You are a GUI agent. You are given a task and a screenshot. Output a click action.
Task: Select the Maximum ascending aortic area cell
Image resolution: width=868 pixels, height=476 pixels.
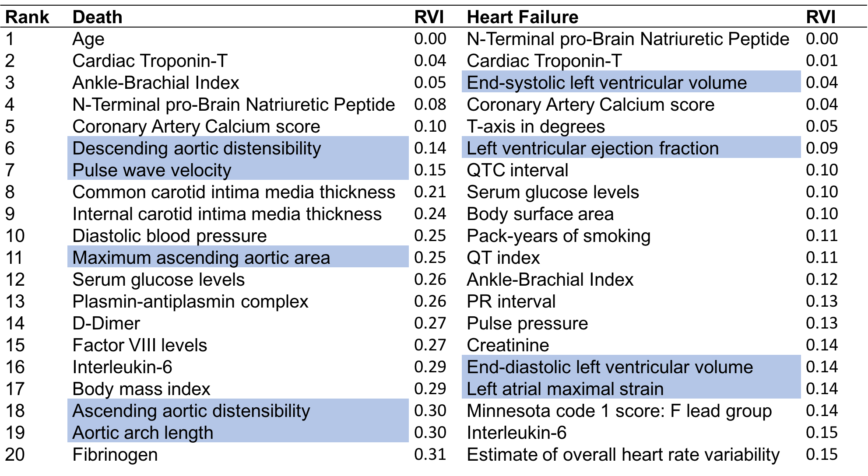point(201,258)
